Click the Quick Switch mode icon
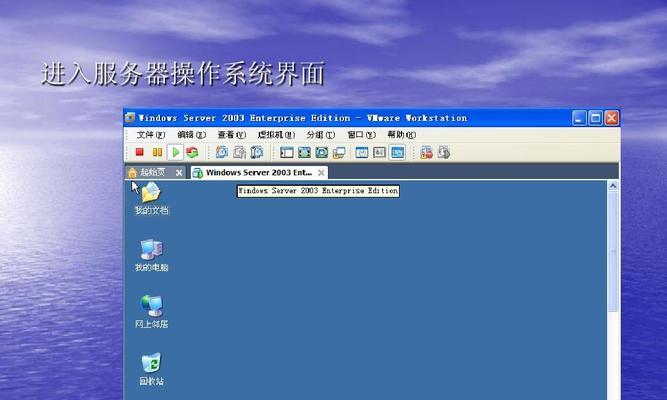This screenshot has width=667, height=400. [x=322, y=152]
